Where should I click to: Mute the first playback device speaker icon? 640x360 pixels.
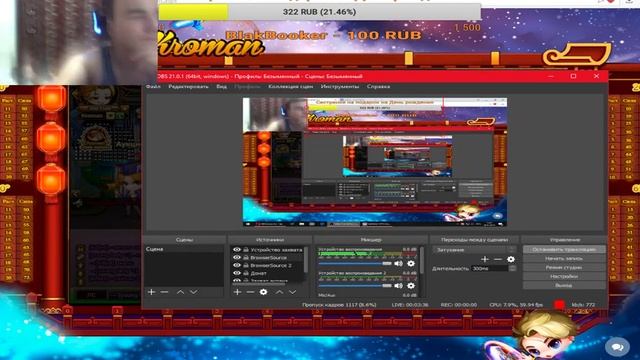tap(398, 263)
